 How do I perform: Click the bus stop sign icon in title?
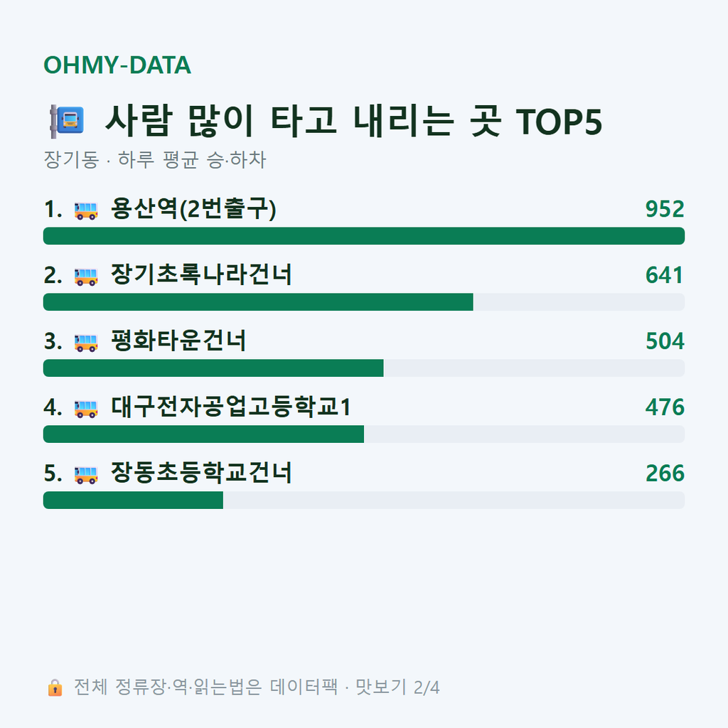[67, 121]
